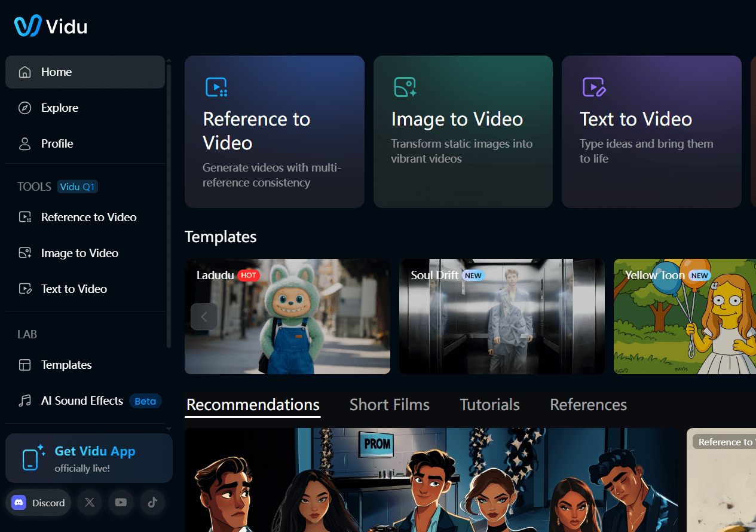This screenshot has width=756, height=532.
Task: Switch to the Short Films tab
Action: 389,405
